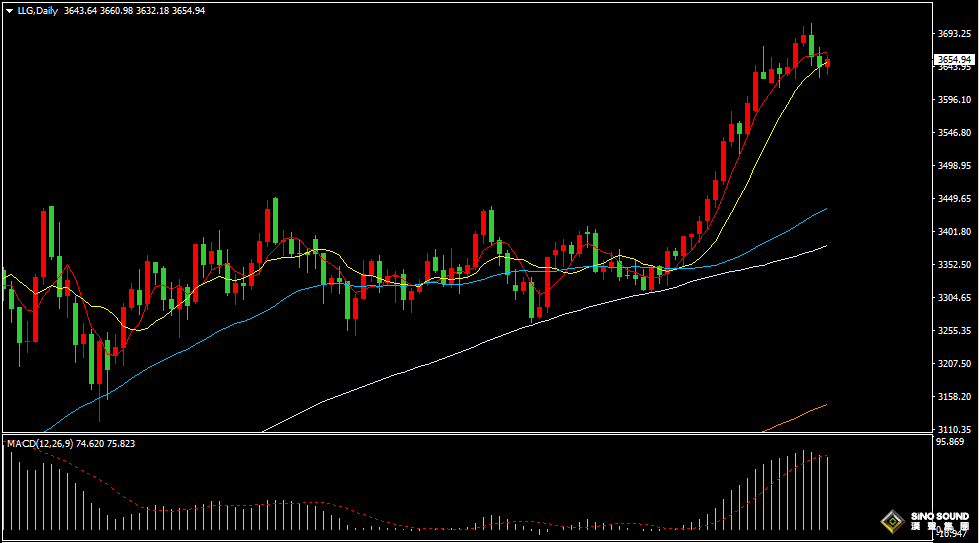Click the white moving average line's right end

825,247
